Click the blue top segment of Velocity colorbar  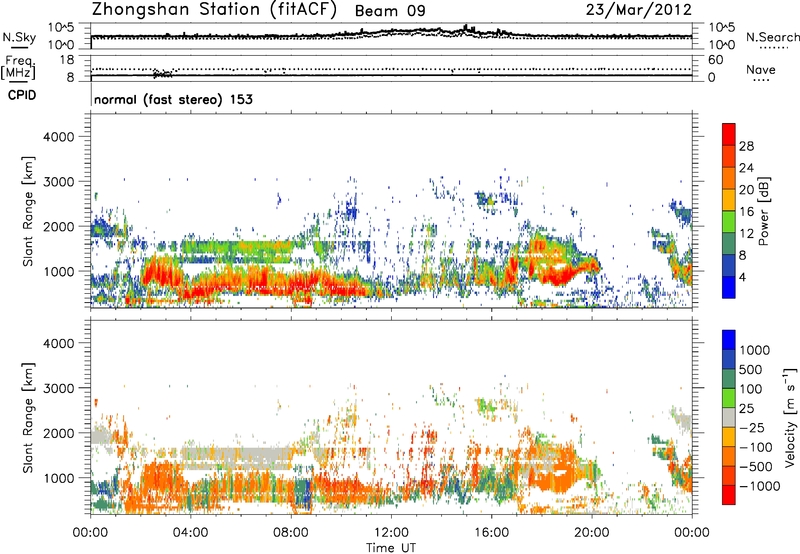coord(729,340)
